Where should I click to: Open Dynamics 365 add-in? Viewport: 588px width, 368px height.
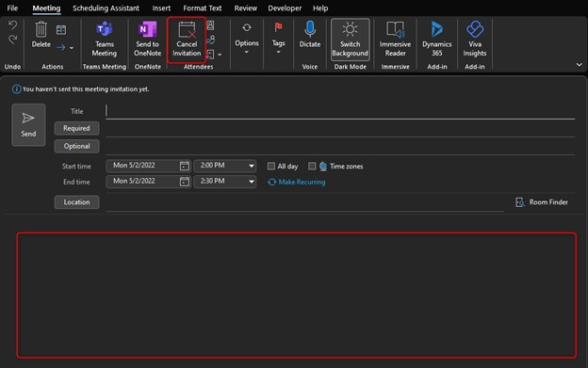[x=437, y=40]
